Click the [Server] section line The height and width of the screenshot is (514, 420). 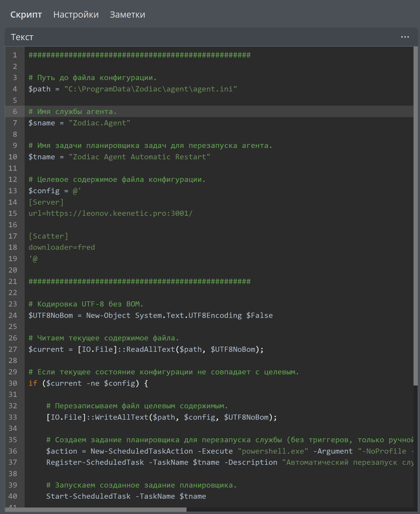tap(46, 202)
